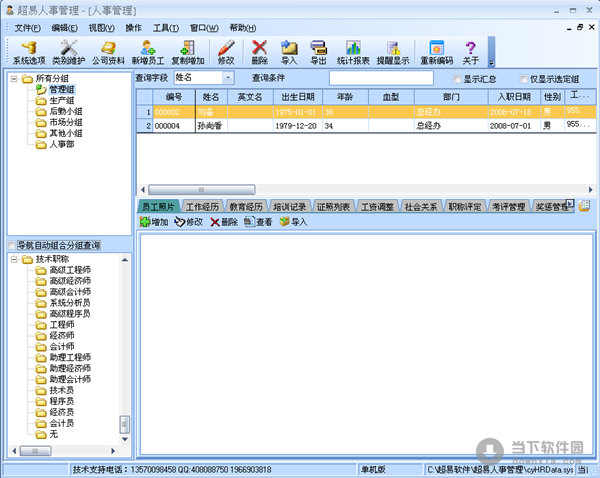This screenshot has height=478, width=600.
Task: Click 重新编码 recode toolbar icon
Action: [436, 50]
